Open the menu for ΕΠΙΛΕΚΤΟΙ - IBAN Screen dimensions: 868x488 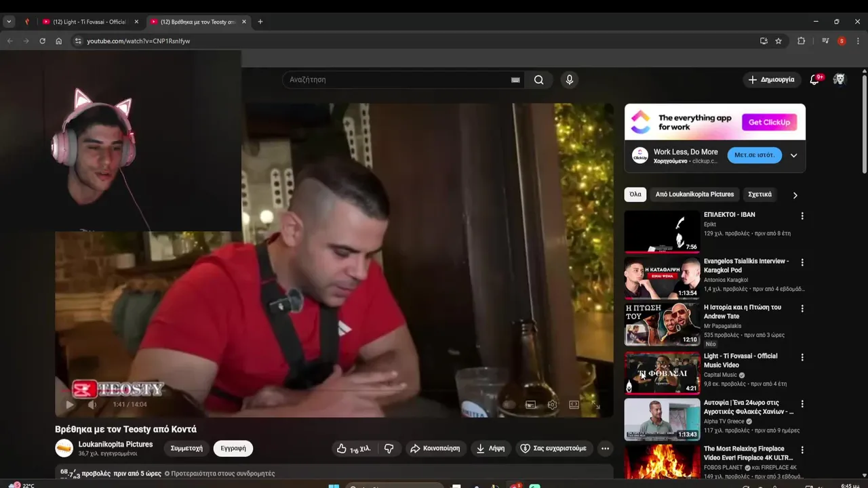click(802, 216)
